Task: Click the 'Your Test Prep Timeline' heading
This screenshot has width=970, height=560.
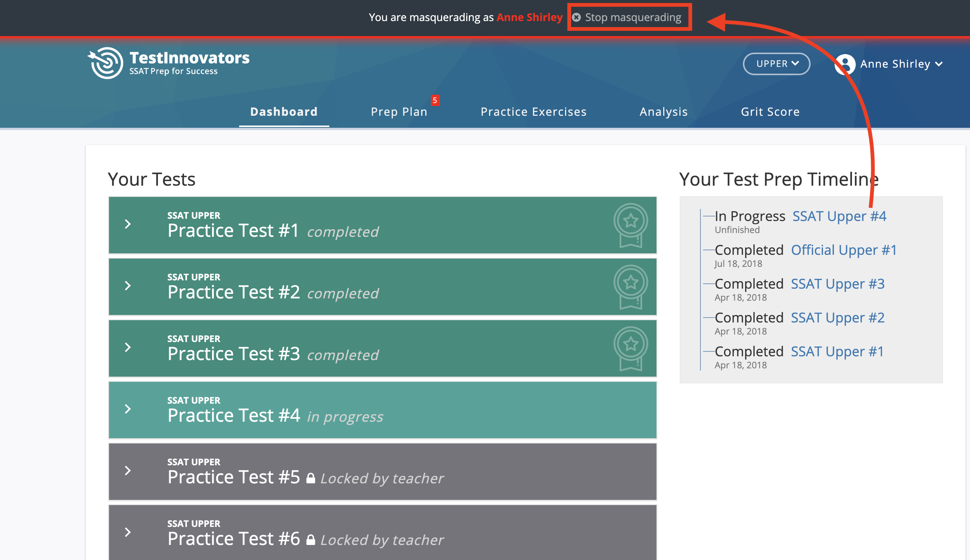Action: click(779, 179)
